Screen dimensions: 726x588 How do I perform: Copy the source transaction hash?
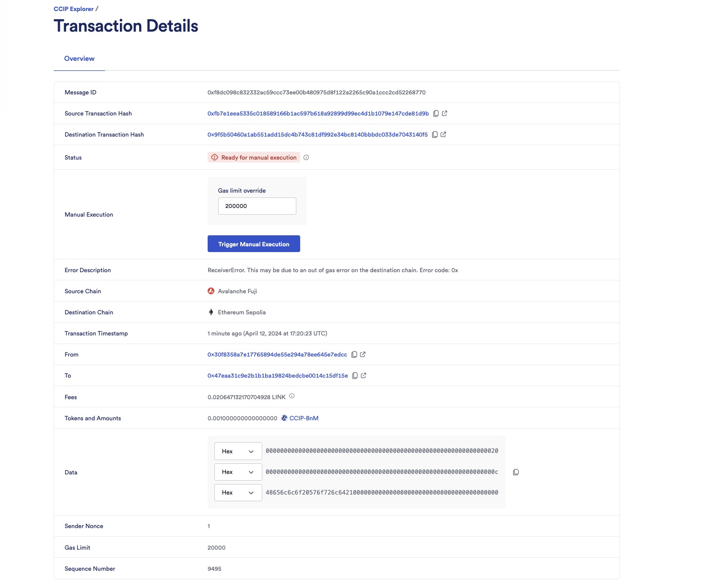[436, 114]
